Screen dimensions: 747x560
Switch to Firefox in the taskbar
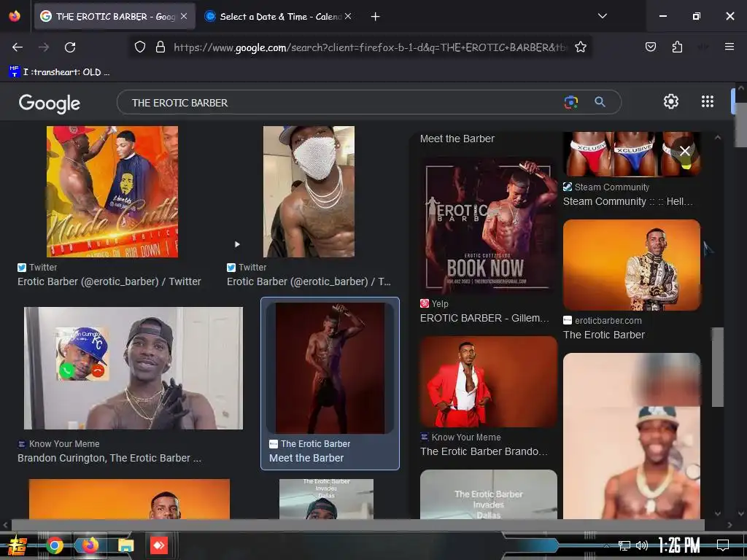[90, 545]
